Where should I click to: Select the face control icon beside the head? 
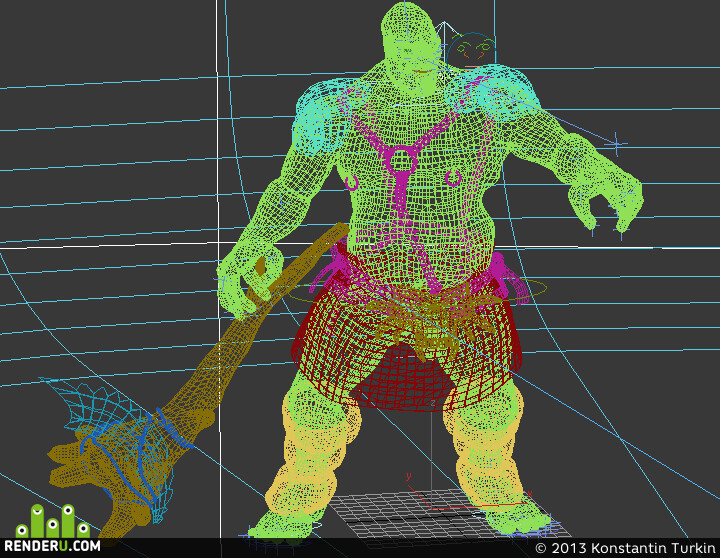(472, 48)
